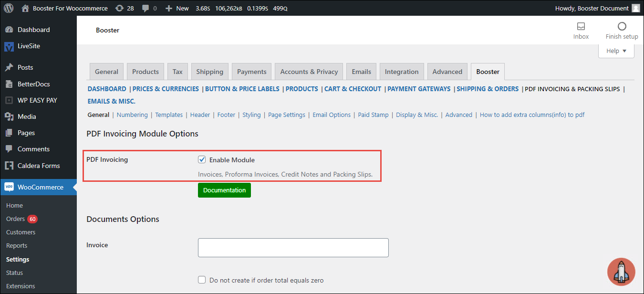
Task: Open WooCommerce Customers submenu item
Action: pyautogui.click(x=21, y=232)
